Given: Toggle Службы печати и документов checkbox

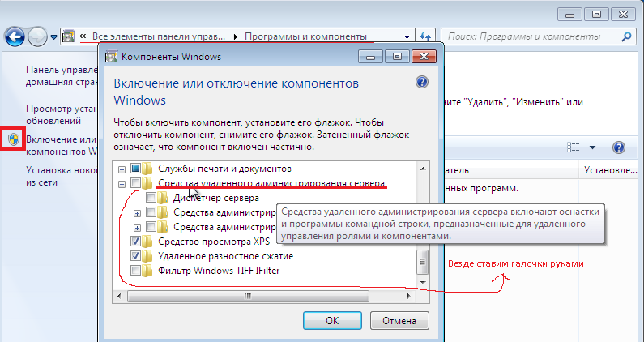Looking at the screenshot, I should point(135,168).
